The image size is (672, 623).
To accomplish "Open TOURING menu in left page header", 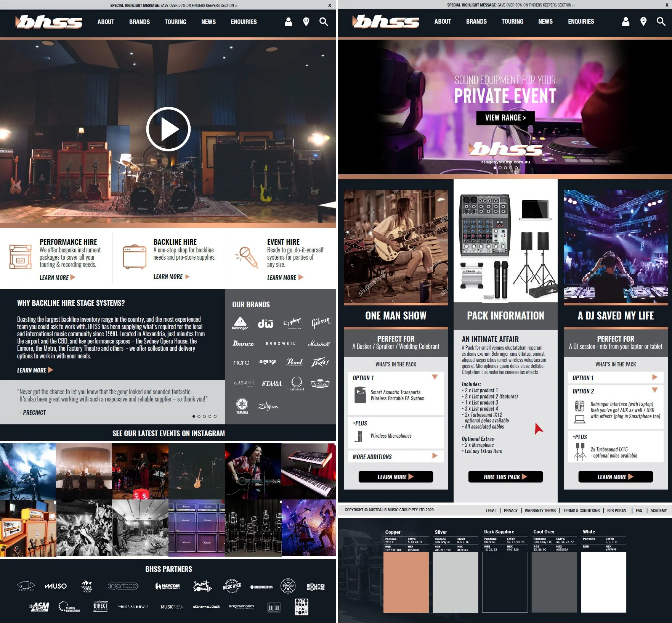I will (x=175, y=22).
